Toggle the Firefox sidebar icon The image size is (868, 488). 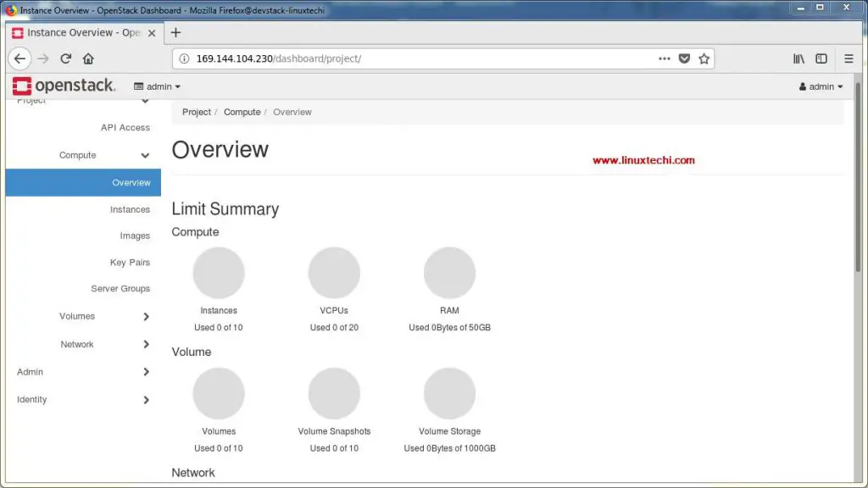pos(821,58)
